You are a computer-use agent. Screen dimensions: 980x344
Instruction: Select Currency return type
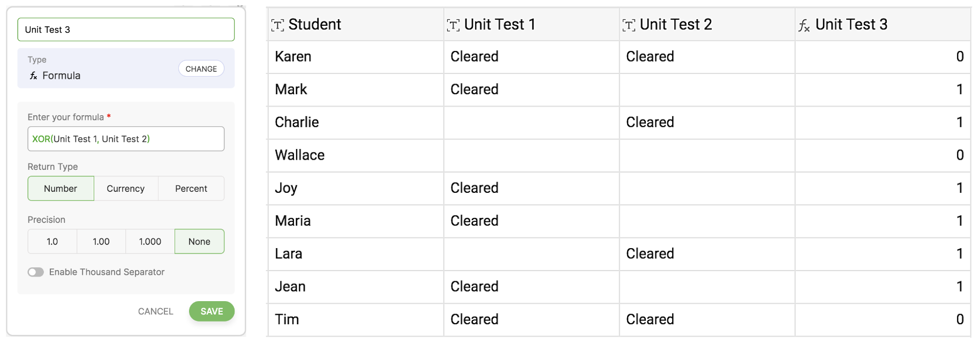[x=125, y=189]
